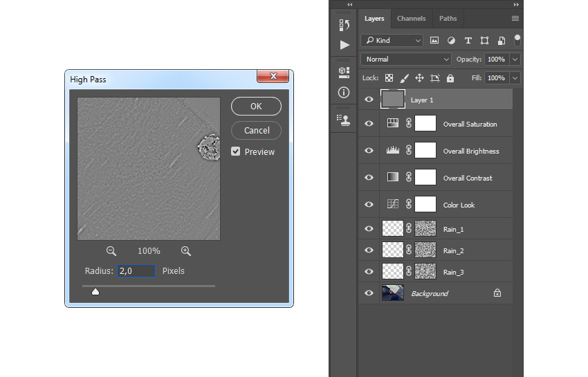Toggle the layer filtering switch

click(517, 40)
